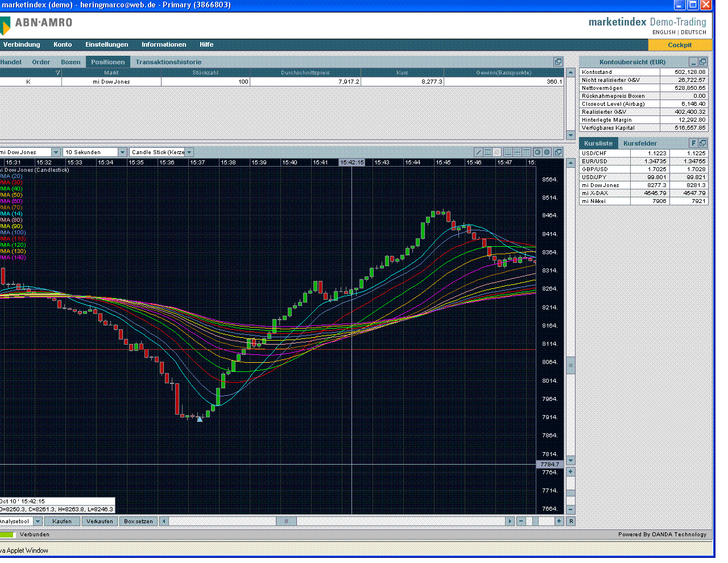Toggle the highlighted link tool in chart toolbar

pyautogui.click(x=497, y=152)
